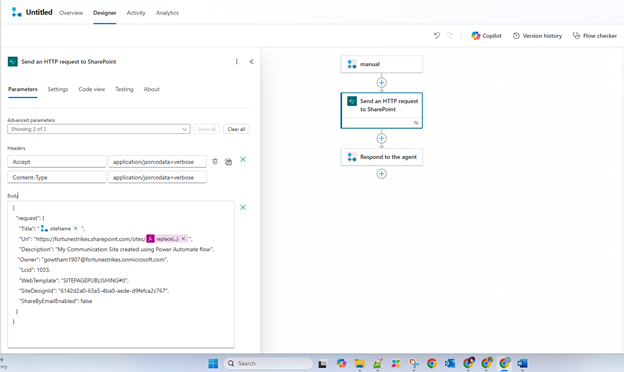Click the SiteDesignId line in Body

(94, 290)
